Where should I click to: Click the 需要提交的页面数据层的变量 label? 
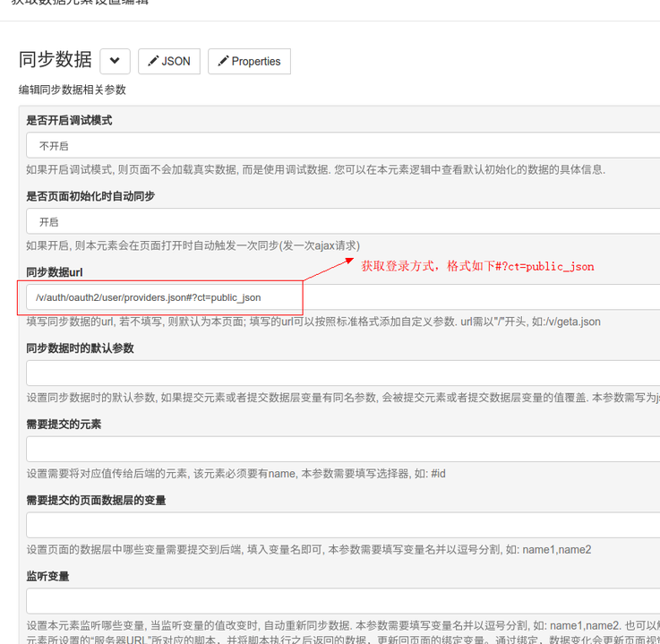point(96,501)
